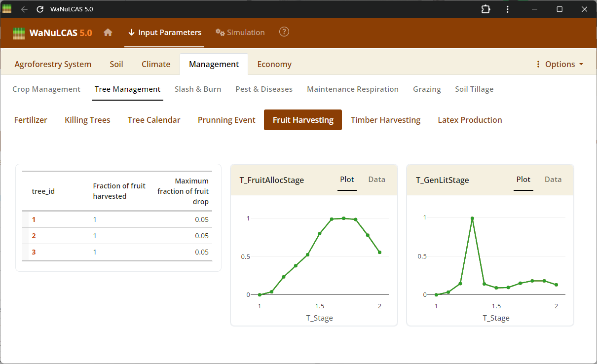Screen dimensions: 597x364
Task: Go to Latex Production section
Action: 470,120
